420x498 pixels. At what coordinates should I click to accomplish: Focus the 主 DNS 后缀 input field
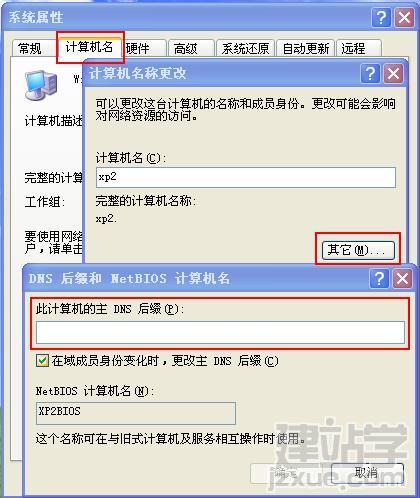point(220,332)
